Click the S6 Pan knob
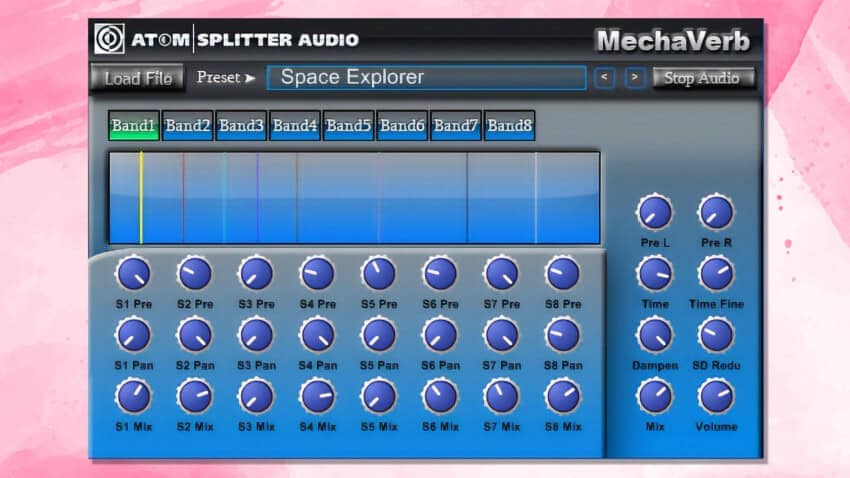Viewport: 850px width, 478px height. tap(440, 335)
